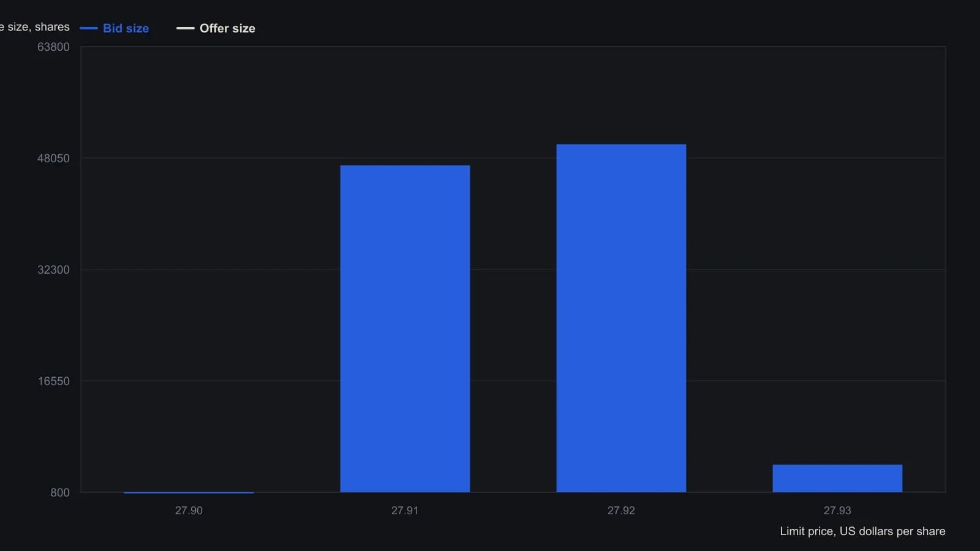Select the bid bar at 27.91

[405, 329]
